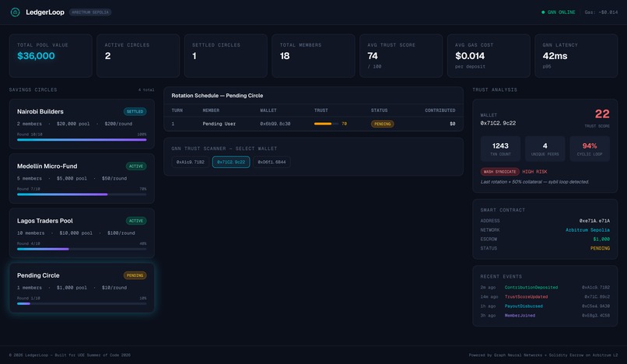The width and height of the screenshot is (627, 364).
Task: Click Medellin Micro-Fund round 7/10 progress bar
Action: (82, 194)
